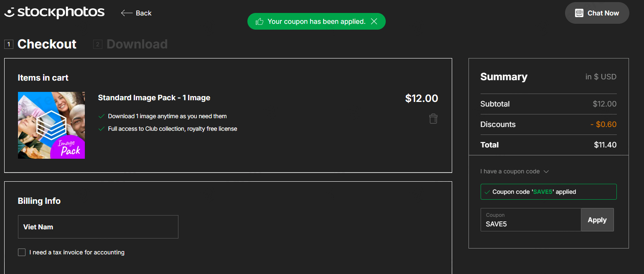644x274 pixels.
Task: Click the Chat Now chat icon
Action: coord(579,13)
